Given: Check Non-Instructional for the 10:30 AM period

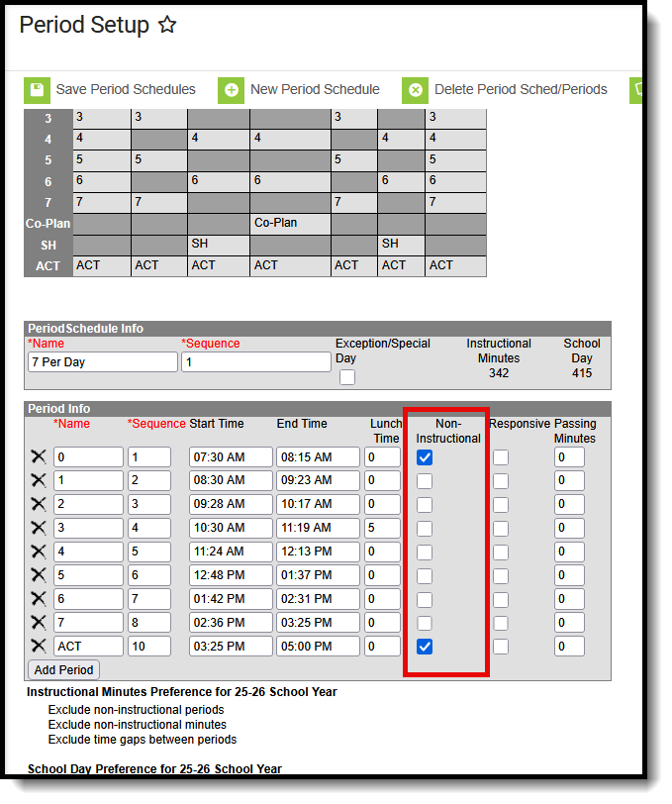Looking at the screenshot, I should pos(425,528).
